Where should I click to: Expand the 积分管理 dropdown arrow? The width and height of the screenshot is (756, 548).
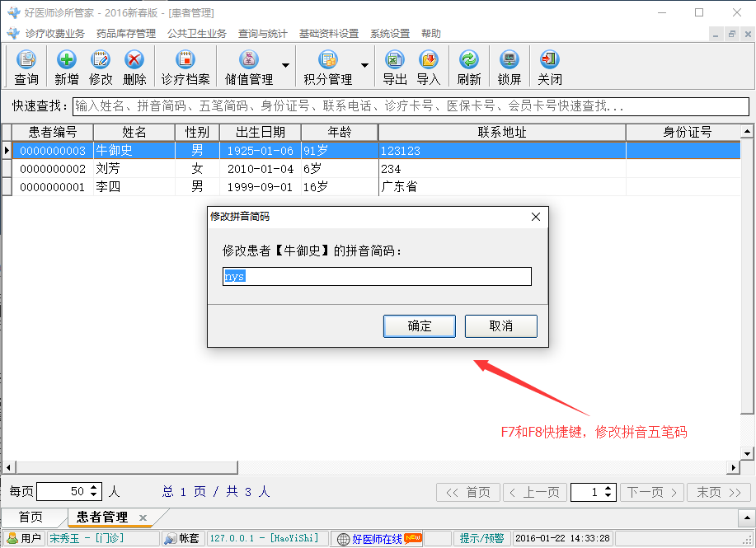pyautogui.click(x=364, y=65)
